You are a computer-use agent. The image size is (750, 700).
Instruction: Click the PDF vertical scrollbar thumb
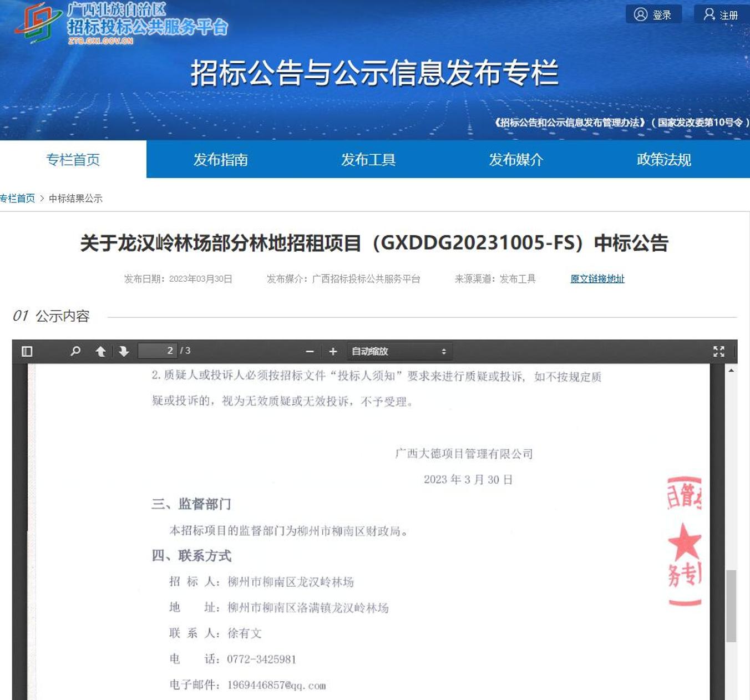tap(731, 605)
